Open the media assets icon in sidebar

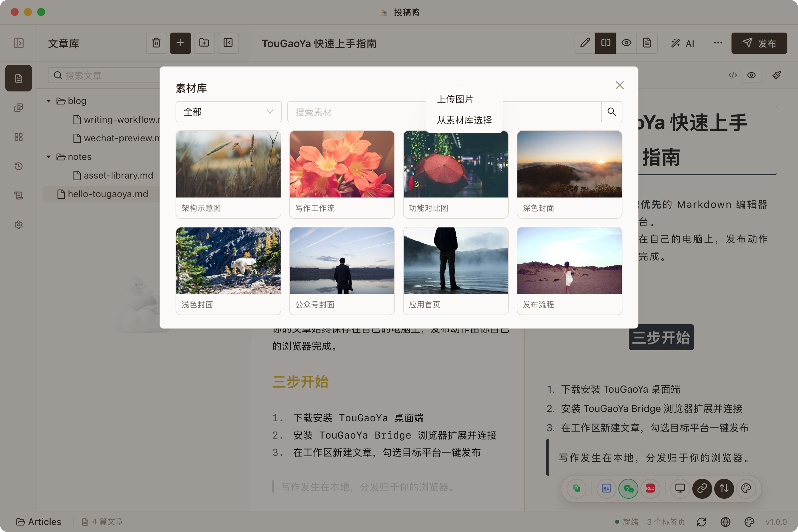tap(18, 108)
